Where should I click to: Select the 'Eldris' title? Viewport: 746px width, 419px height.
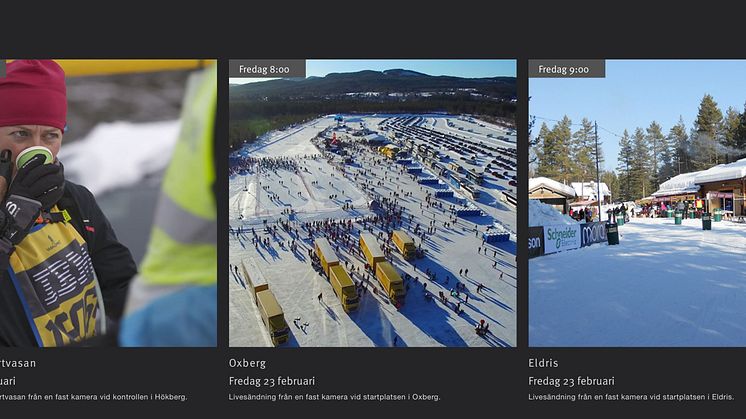pyautogui.click(x=543, y=363)
